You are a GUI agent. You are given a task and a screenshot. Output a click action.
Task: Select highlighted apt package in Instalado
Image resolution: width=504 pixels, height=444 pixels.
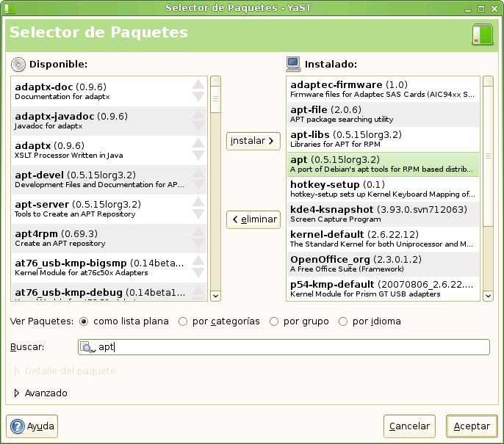pos(383,164)
